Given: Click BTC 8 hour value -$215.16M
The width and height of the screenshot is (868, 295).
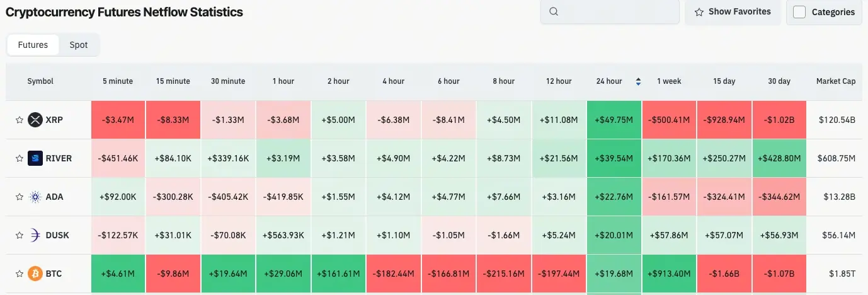Looking at the screenshot, I should tap(504, 274).
